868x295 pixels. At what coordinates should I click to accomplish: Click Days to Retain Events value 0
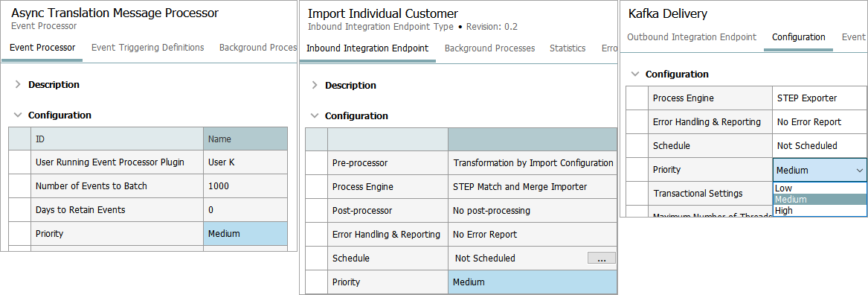point(245,210)
